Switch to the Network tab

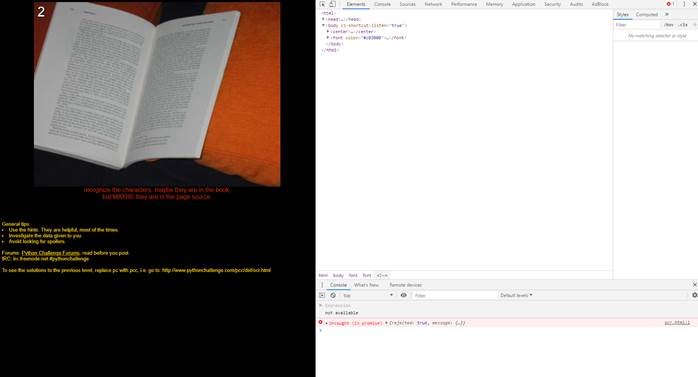pos(433,4)
